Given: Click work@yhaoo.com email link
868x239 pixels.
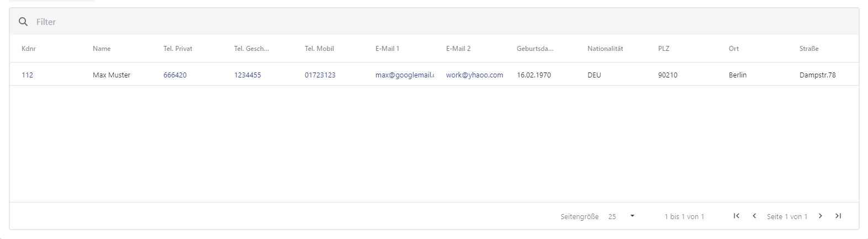Looking at the screenshot, I should [x=474, y=75].
